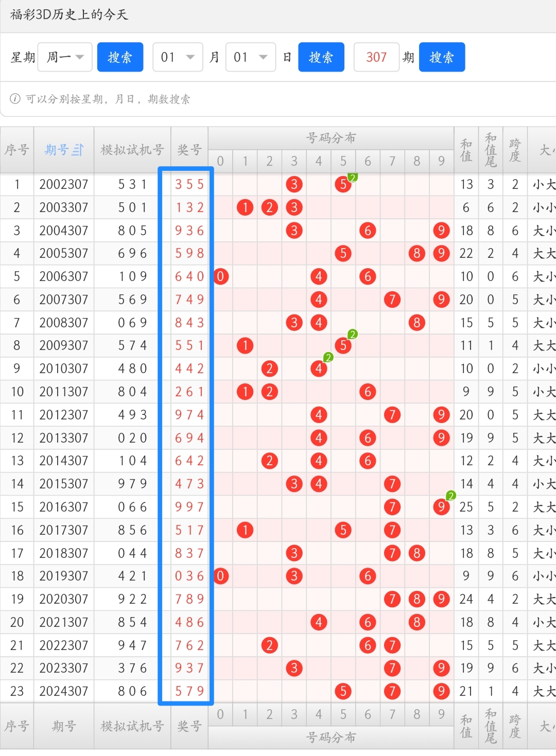The width and height of the screenshot is (556, 756).
Task: Click test number 5 3 1 in row 2002307
Action: [132, 184]
